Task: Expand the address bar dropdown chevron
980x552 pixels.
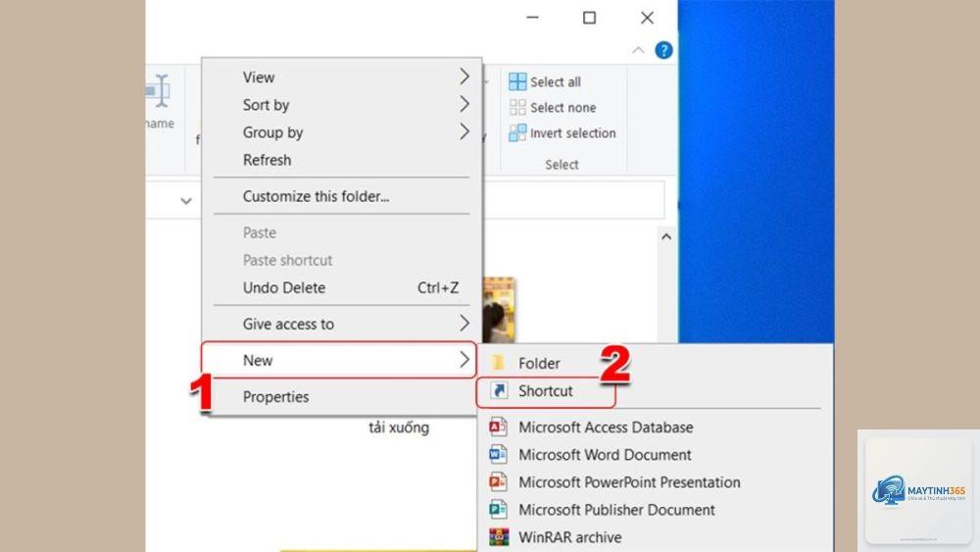Action: tap(185, 201)
